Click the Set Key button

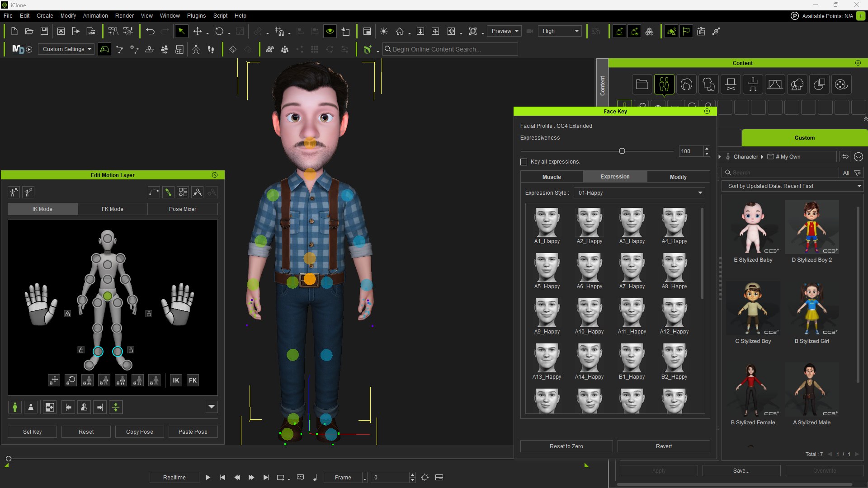pos(32,432)
